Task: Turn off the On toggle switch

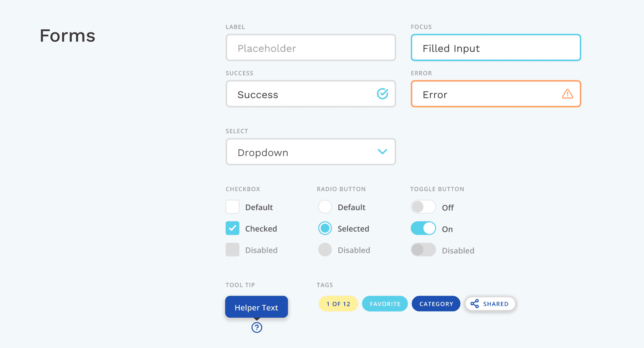Action: [x=423, y=228]
